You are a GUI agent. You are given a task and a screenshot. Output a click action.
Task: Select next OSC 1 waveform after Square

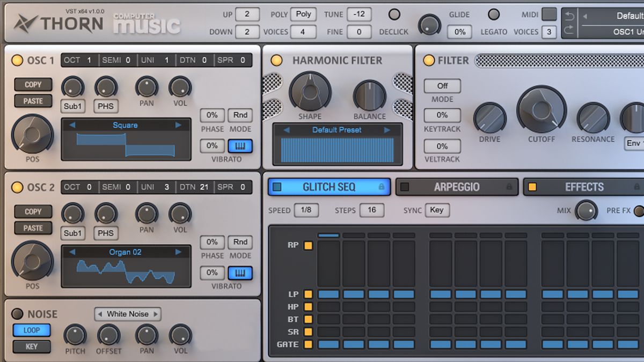pyautogui.click(x=178, y=125)
